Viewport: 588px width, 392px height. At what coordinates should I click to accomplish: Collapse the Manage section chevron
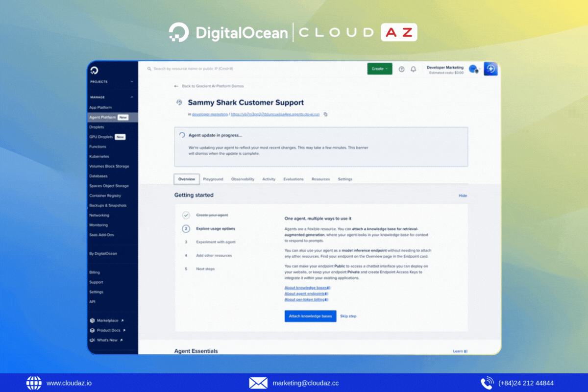[131, 97]
